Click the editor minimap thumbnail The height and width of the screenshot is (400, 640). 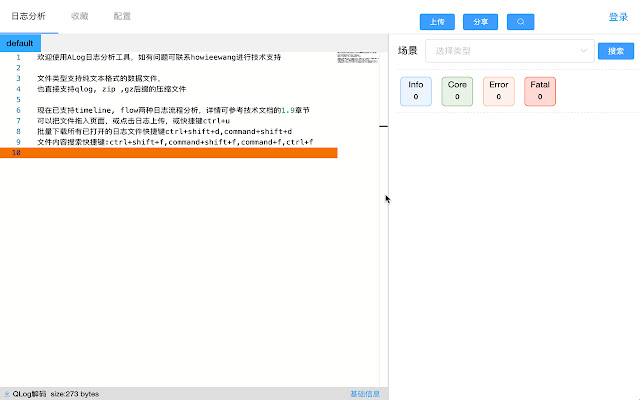[x=358, y=58]
